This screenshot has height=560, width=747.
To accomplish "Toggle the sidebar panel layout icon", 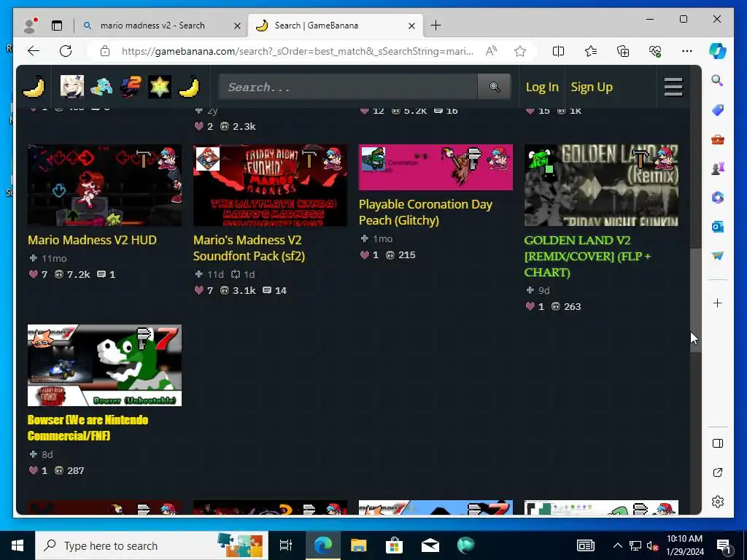I will 718,443.
